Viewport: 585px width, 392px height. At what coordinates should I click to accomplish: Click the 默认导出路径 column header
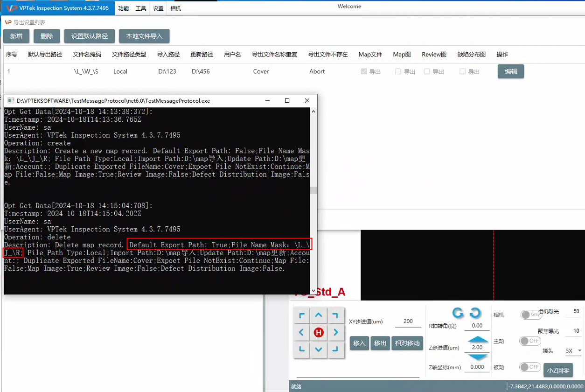(45, 54)
